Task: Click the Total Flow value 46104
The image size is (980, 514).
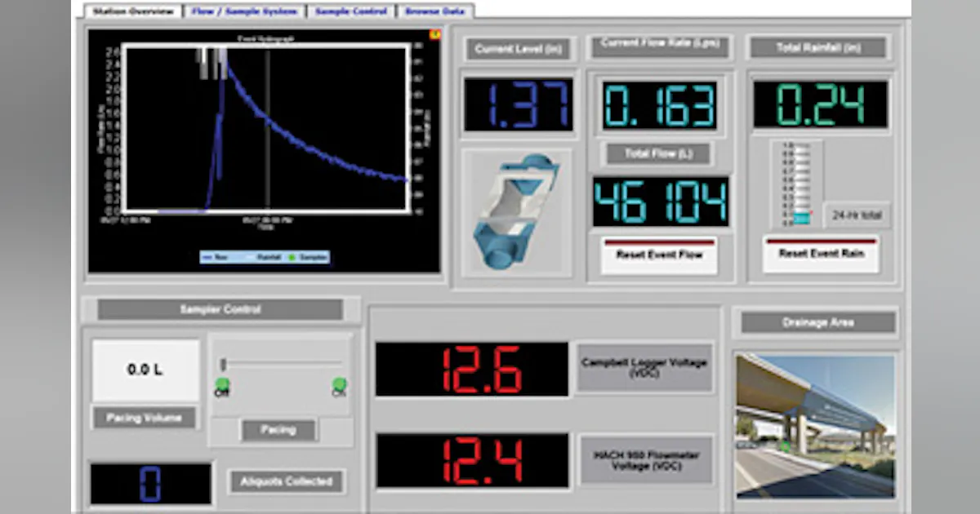Action: coord(660,202)
